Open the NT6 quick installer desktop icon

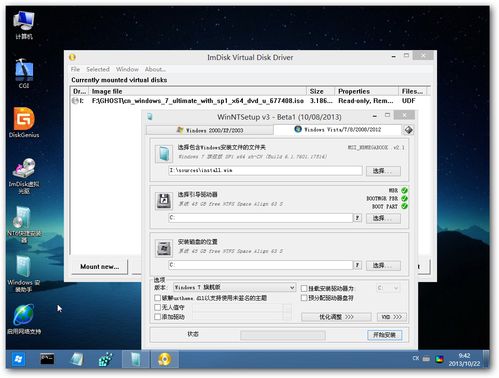24,225
